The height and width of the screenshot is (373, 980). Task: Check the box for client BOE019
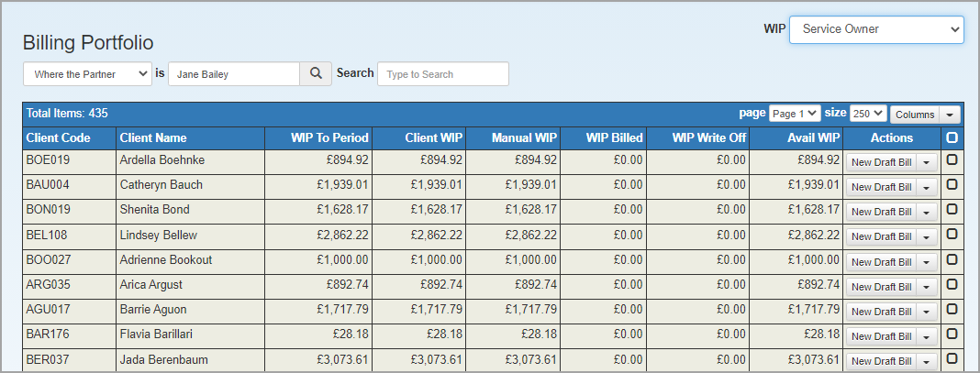point(952,159)
